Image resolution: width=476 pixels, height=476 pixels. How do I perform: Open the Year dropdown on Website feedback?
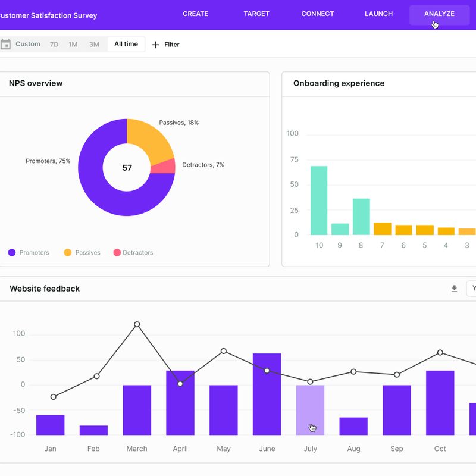(x=473, y=288)
